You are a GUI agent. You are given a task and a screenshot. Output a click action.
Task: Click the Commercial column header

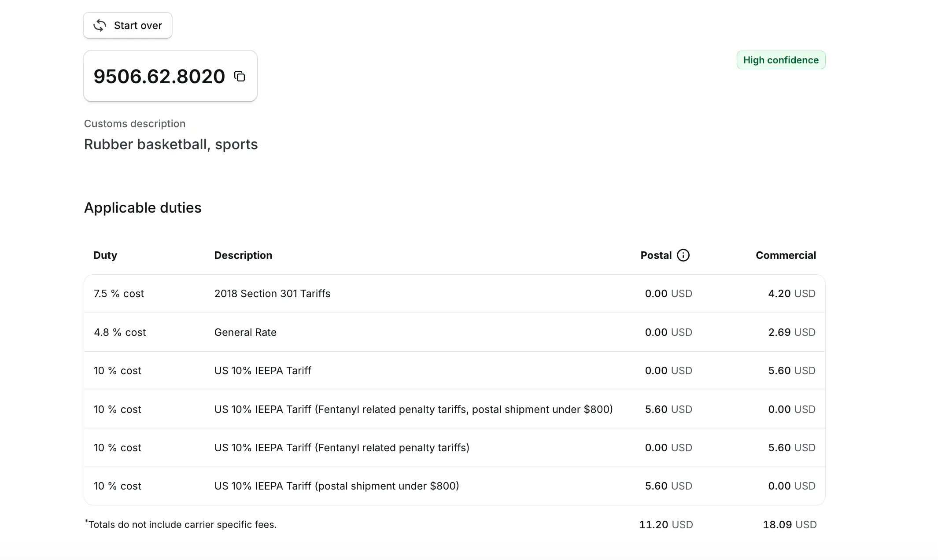[786, 255]
